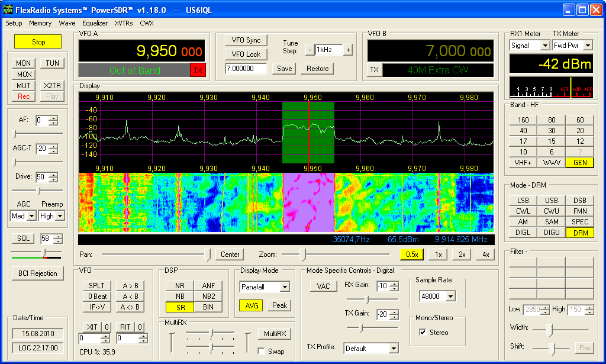The height and width of the screenshot is (364, 606).
Task: Click the red TX indicator in VFO A
Action: coord(198,70)
